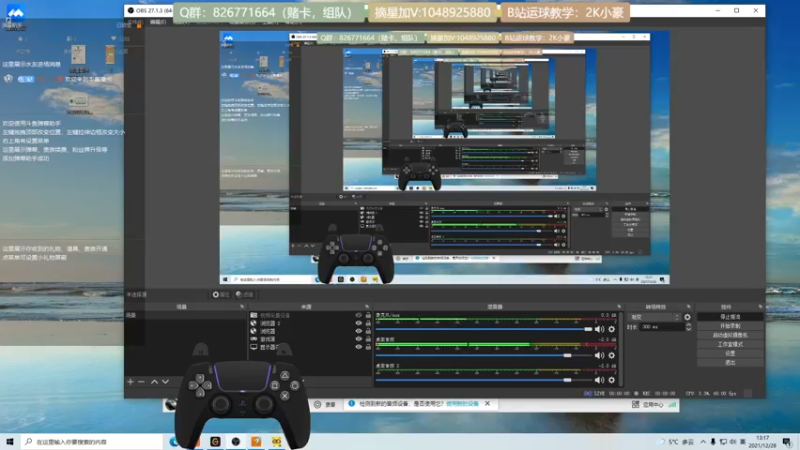800x450 pixels.
Task: Click the Windows taskbar search box
Action: [92, 441]
